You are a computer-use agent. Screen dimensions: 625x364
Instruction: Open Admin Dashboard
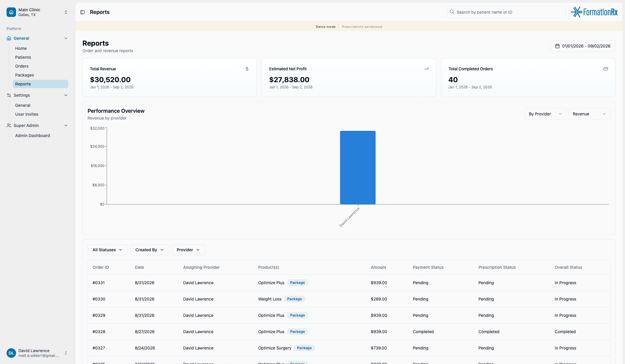[x=32, y=136]
